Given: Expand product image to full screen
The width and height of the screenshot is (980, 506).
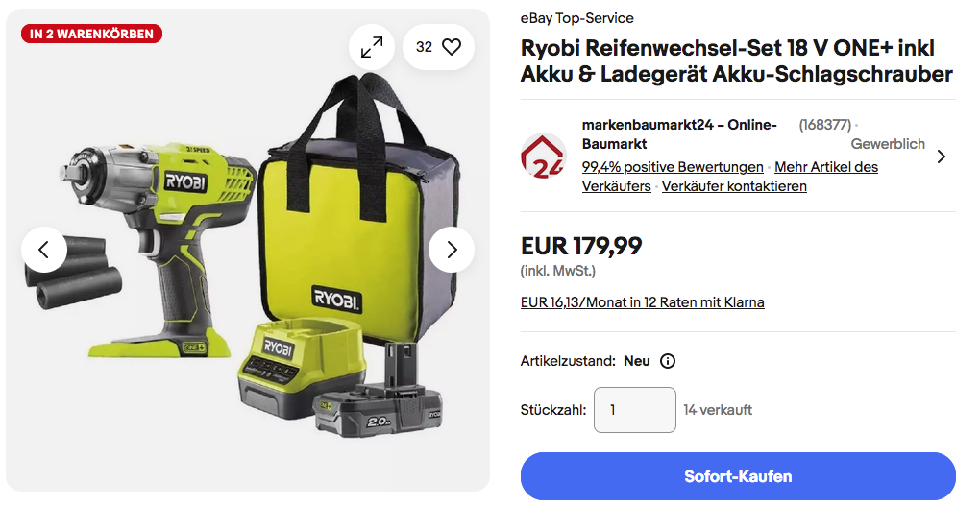Looking at the screenshot, I should coord(372,47).
